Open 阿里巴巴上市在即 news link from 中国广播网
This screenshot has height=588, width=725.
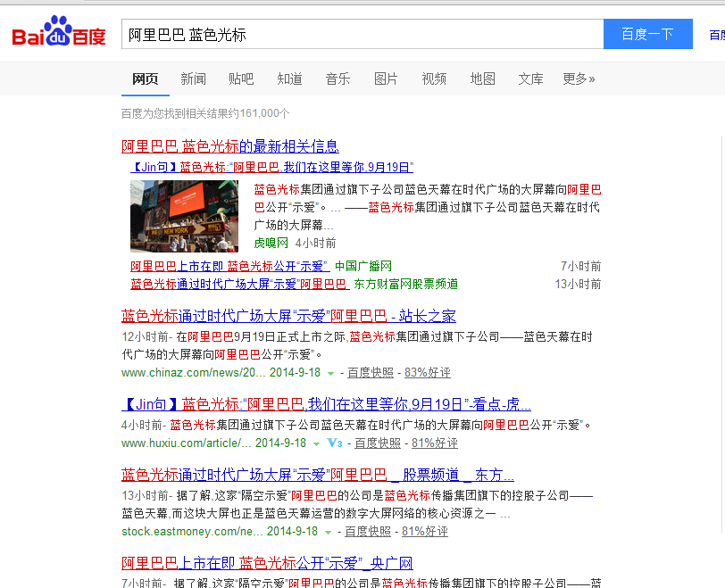coord(229,266)
